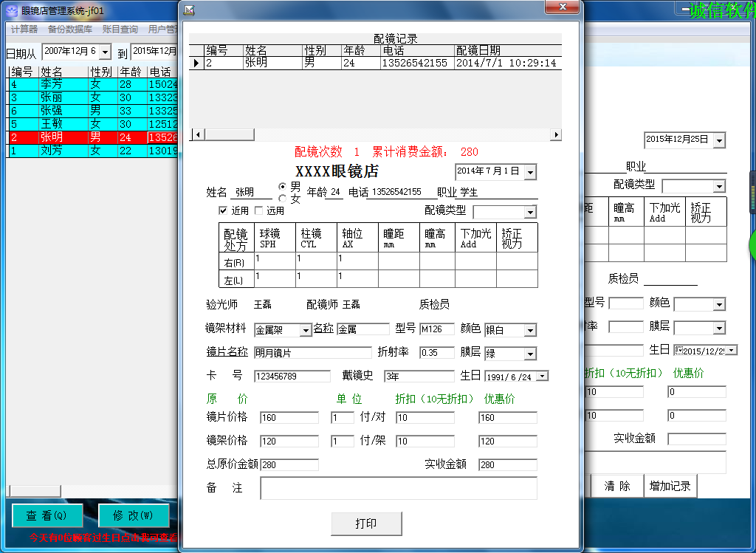Open the 日期从 date dropdown in main window
The width and height of the screenshot is (756, 553).
pos(105,52)
